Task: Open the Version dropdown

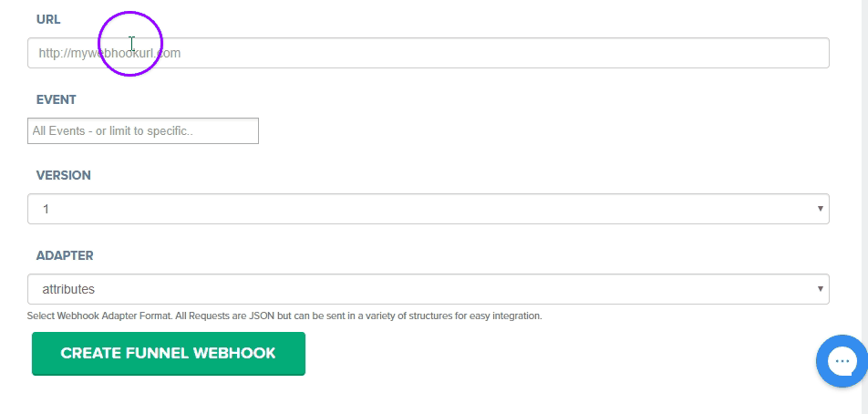Action: coord(429,209)
